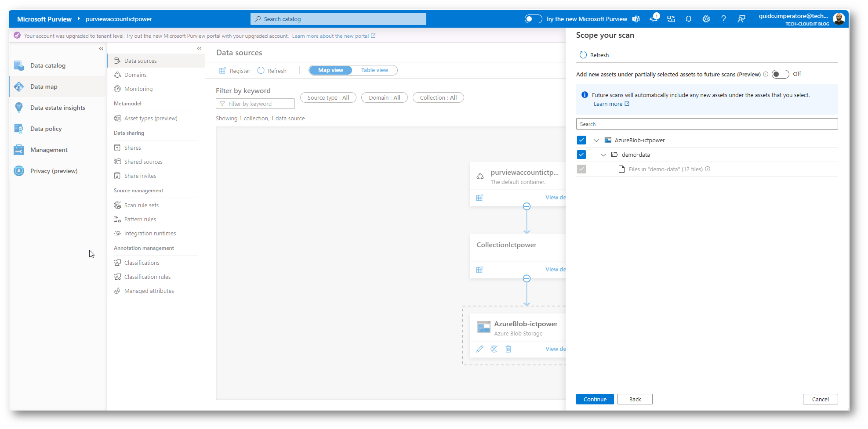Viewport: 868px width, 429px height.
Task: Click the Filter by keyword input field
Action: (255, 104)
